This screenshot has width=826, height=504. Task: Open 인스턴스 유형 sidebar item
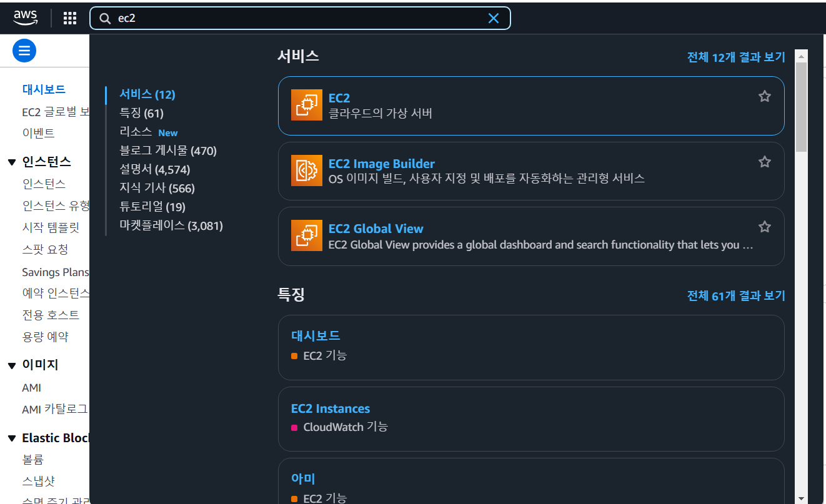click(x=56, y=205)
